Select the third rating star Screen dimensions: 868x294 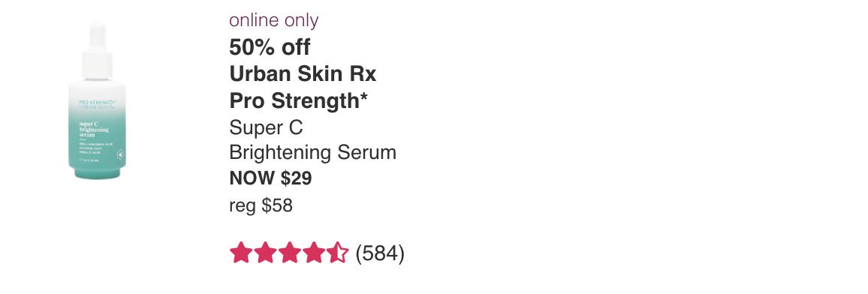[x=290, y=253]
